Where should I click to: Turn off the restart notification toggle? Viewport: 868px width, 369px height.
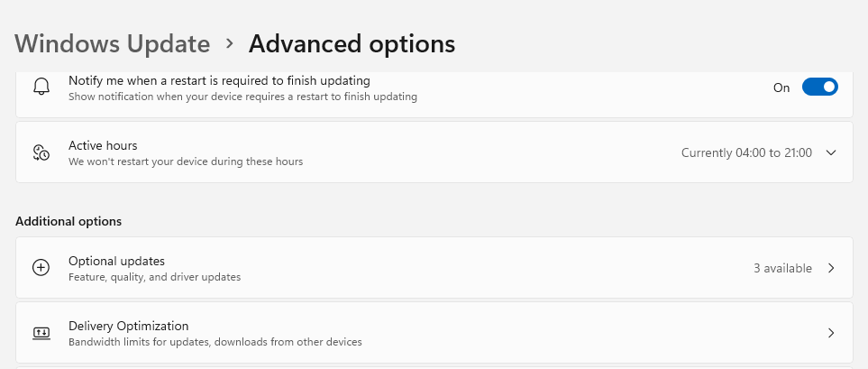(819, 88)
